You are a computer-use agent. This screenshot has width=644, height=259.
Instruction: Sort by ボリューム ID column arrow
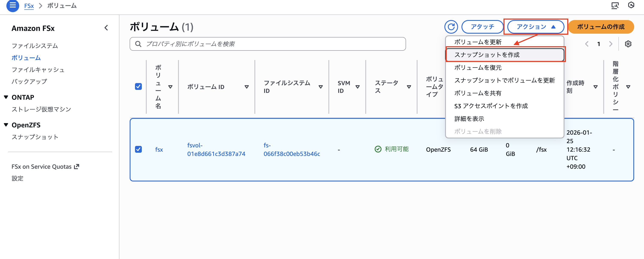tap(247, 87)
